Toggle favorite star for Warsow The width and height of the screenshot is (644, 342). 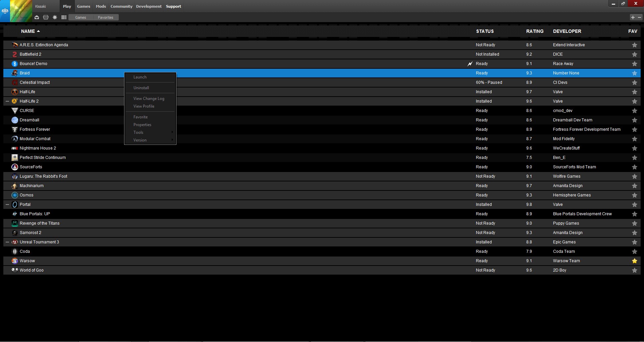pyautogui.click(x=634, y=261)
